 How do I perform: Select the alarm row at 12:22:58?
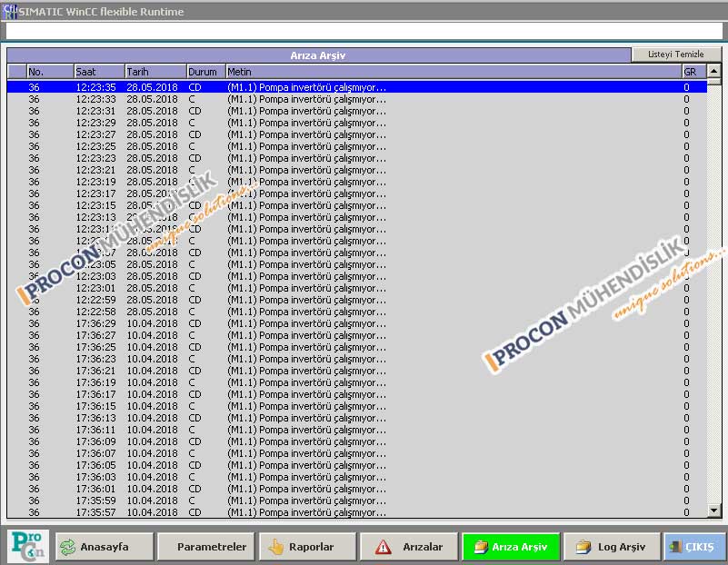click(x=356, y=312)
